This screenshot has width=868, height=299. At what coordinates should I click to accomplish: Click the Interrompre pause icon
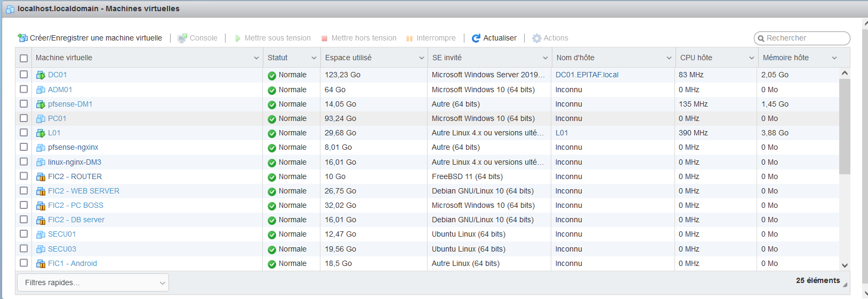coord(409,38)
